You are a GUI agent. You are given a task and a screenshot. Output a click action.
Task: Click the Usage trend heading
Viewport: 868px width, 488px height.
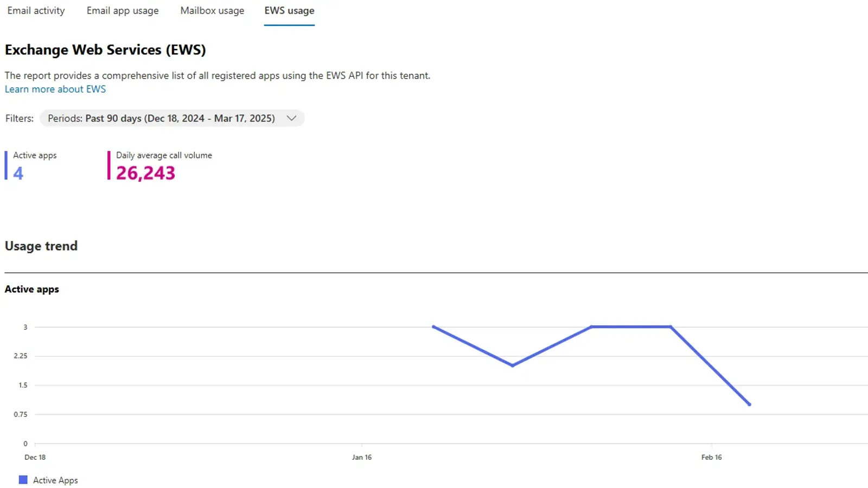click(41, 246)
